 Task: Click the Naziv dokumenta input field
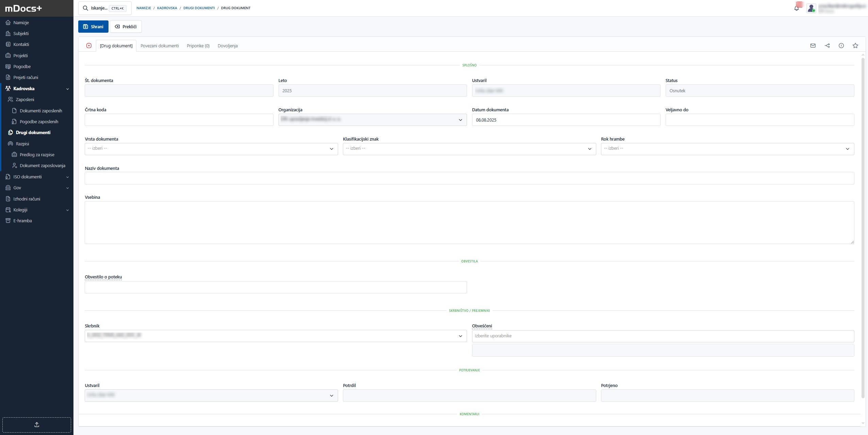click(469, 178)
